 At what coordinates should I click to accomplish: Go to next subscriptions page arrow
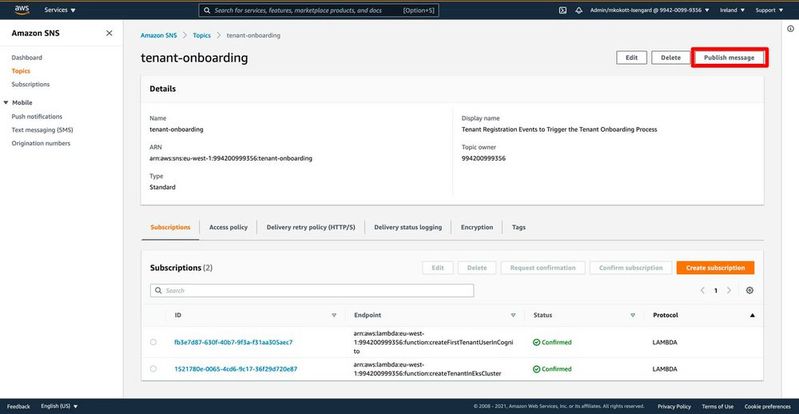pyautogui.click(x=729, y=291)
